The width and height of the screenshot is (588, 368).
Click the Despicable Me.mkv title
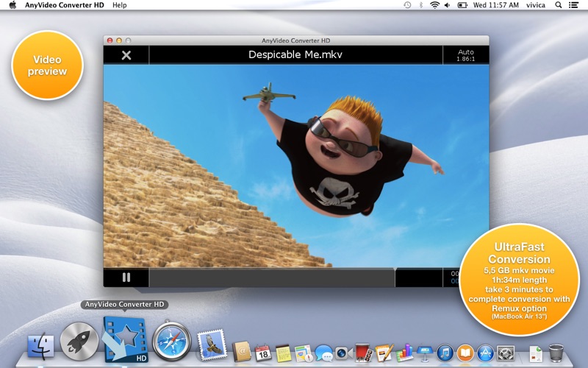pyautogui.click(x=295, y=54)
